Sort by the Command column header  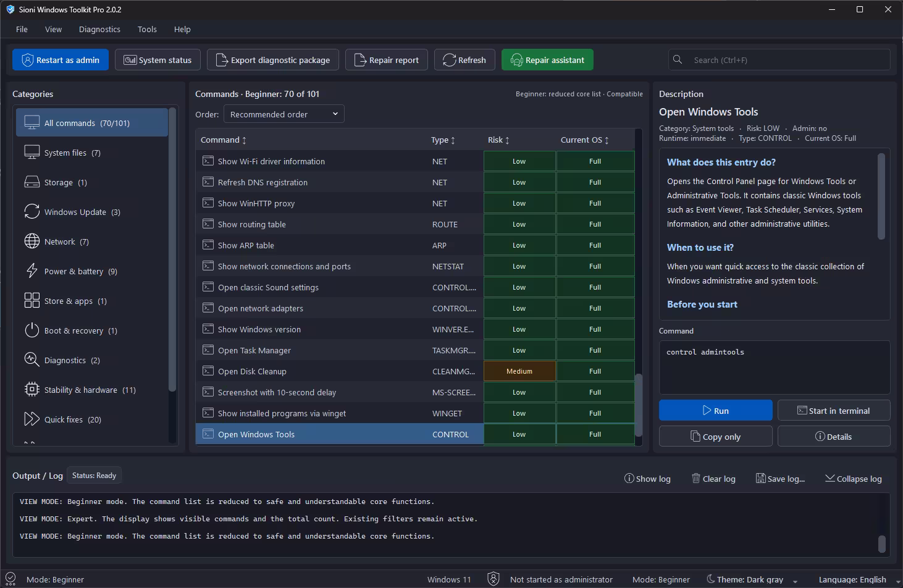[224, 140]
